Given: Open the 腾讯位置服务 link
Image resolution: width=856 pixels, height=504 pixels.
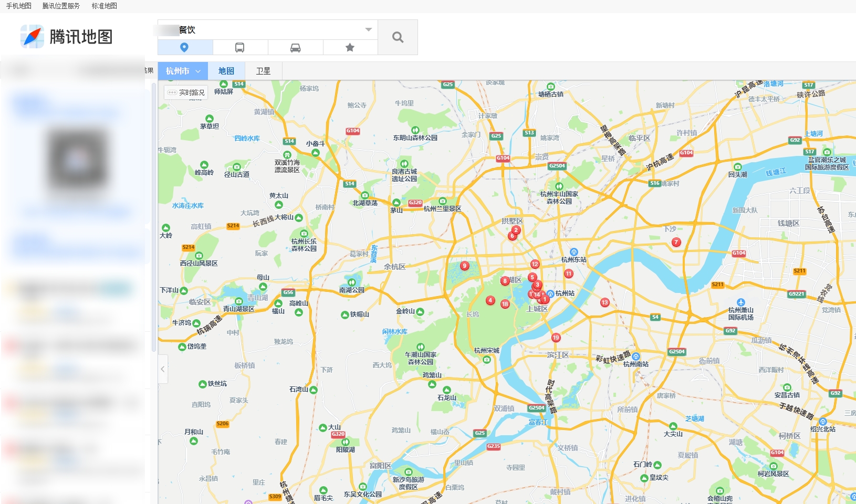Looking at the screenshot, I should pos(61,6).
